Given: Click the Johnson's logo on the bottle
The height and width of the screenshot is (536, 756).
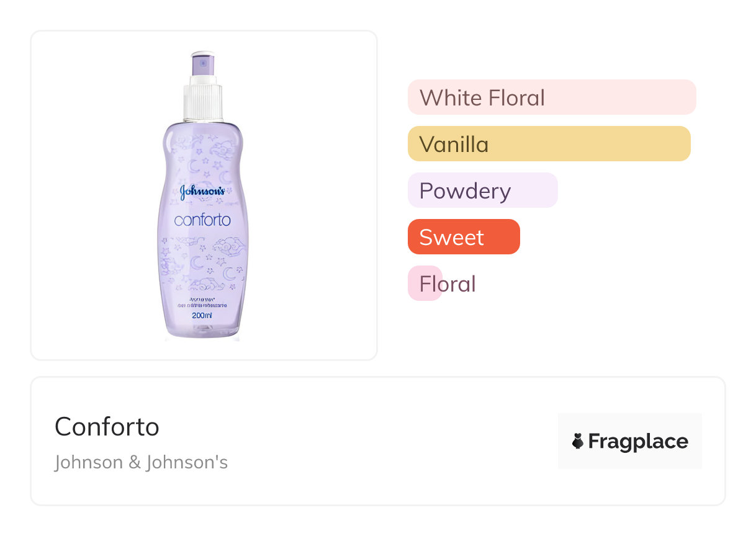Looking at the screenshot, I should (x=202, y=192).
